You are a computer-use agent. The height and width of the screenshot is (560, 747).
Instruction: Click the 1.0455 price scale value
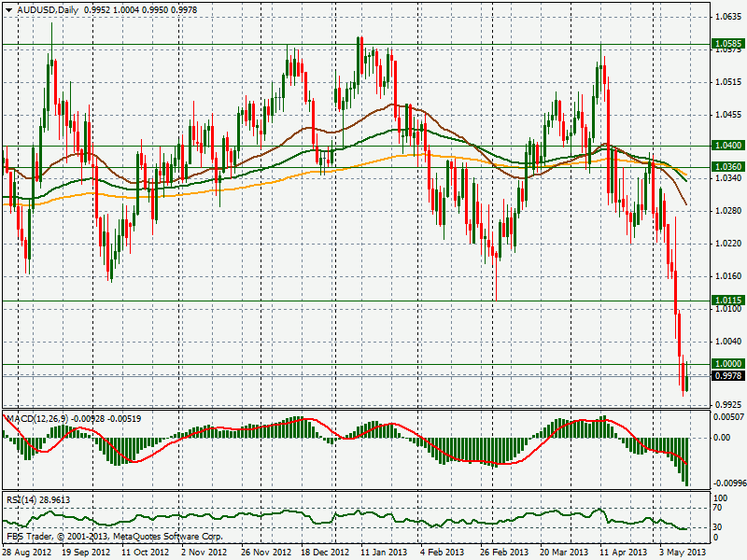(x=728, y=114)
